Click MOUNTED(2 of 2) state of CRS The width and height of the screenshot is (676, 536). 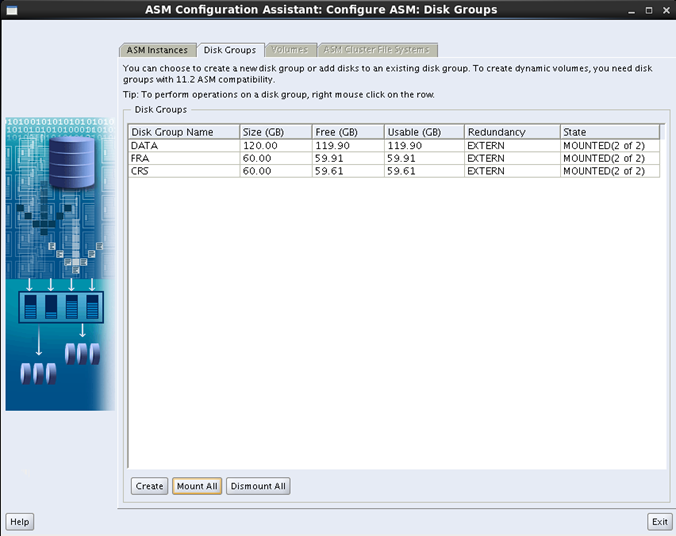tap(610, 171)
